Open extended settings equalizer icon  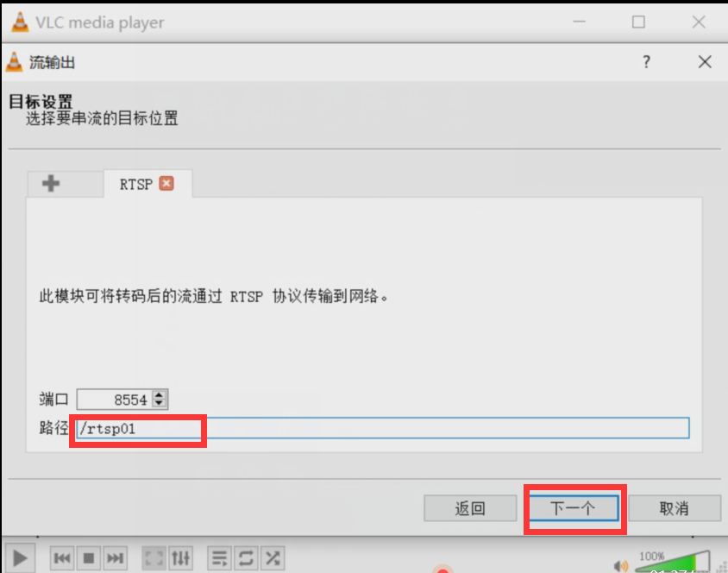[x=180, y=557]
